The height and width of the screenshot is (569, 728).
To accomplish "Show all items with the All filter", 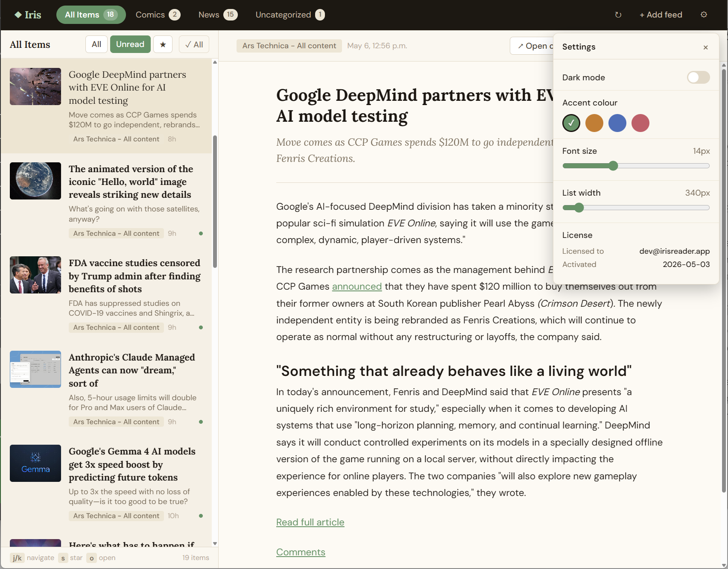I will [96, 44].
